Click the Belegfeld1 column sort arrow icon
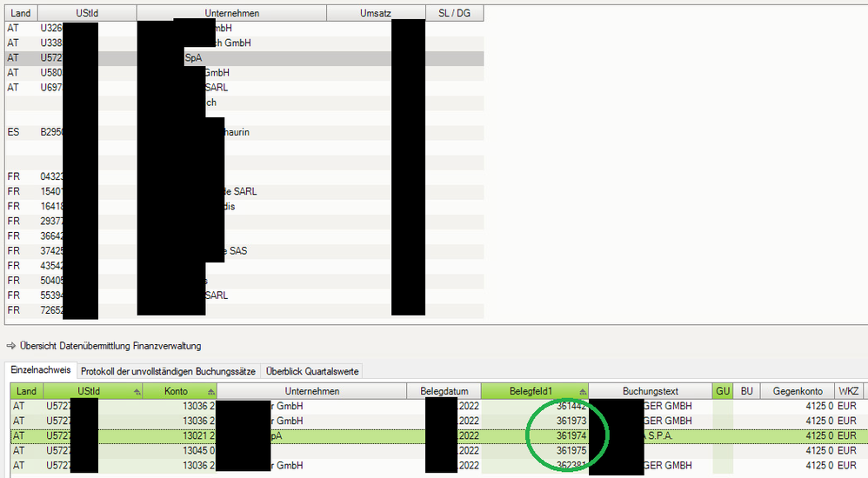 [582, 392]
